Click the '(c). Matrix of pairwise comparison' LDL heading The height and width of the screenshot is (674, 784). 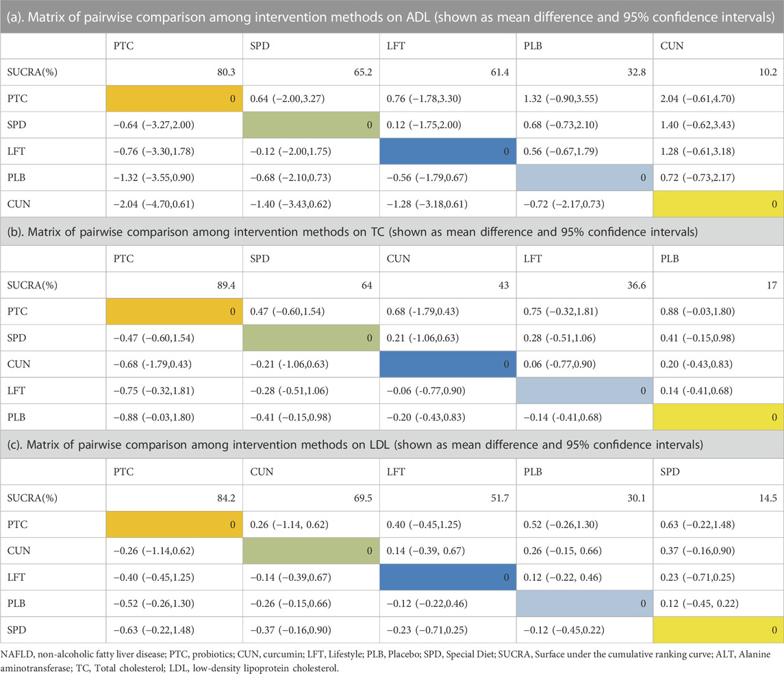pyautogui.click(x=355, y=445)
